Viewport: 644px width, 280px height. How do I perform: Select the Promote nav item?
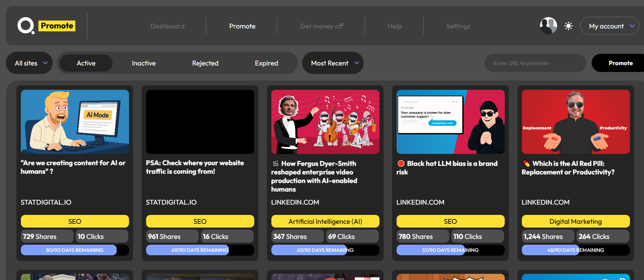242,26
